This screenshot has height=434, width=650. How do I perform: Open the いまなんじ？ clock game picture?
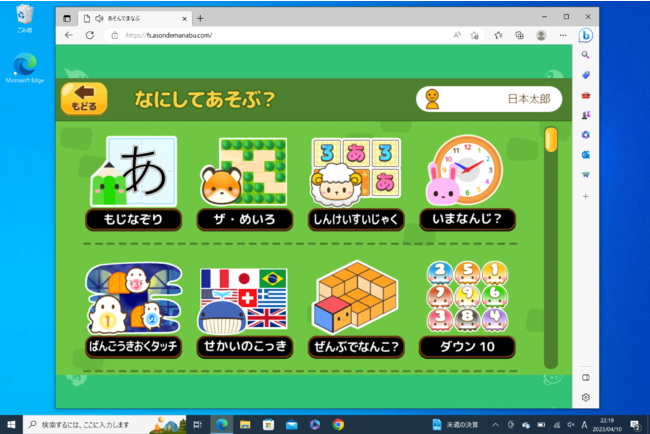pyautogui.click(x=465, y=170)
